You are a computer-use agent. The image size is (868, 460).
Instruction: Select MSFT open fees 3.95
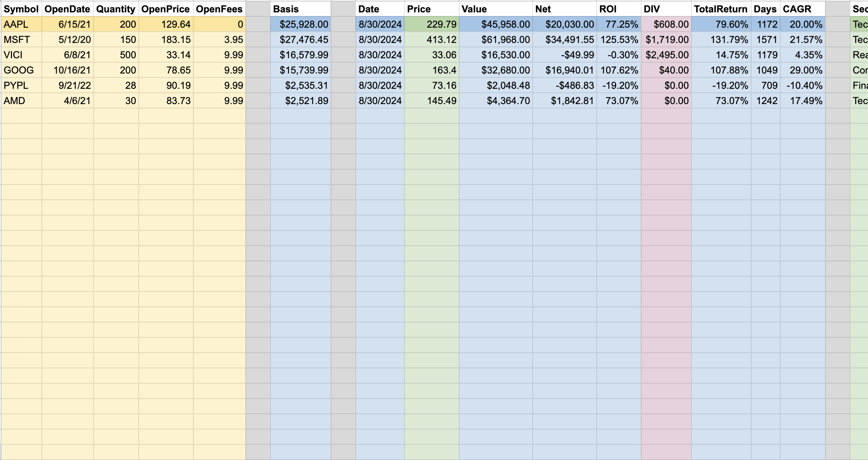(x=220, y=40)
